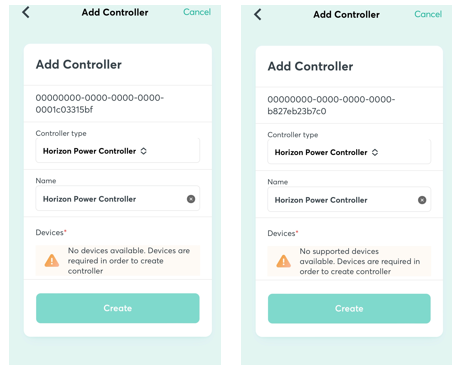Cancel adding the controller on the right screen

pos(428,14)
